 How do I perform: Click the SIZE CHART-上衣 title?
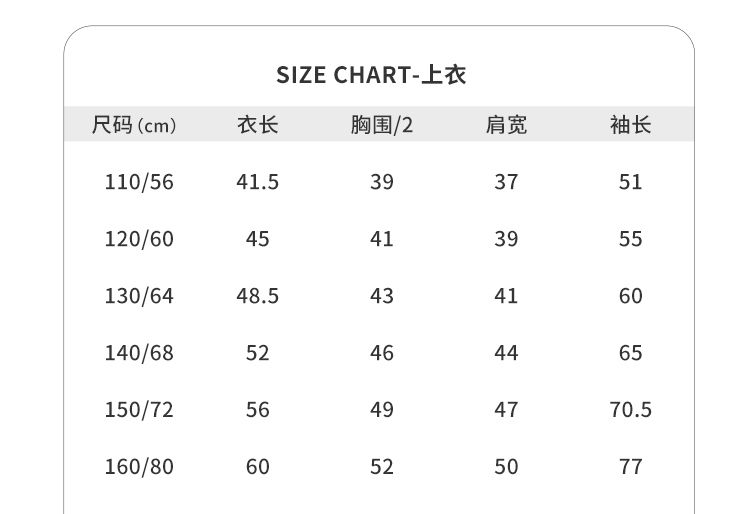(x=371, y=75)
